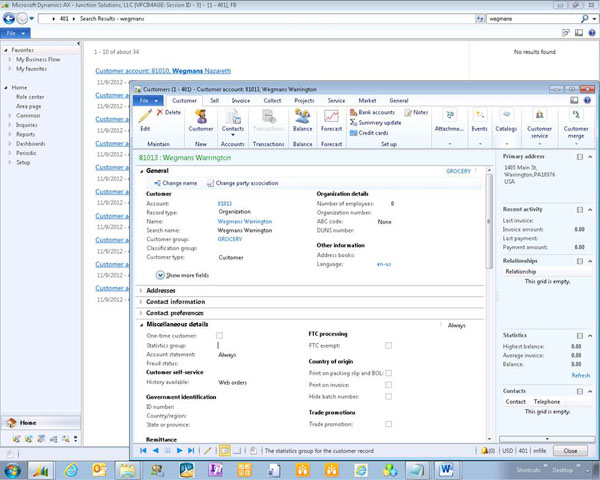Screen dimensions: 600x480
Task: Click Summary update in Set up group
Action: coord(376,122)
